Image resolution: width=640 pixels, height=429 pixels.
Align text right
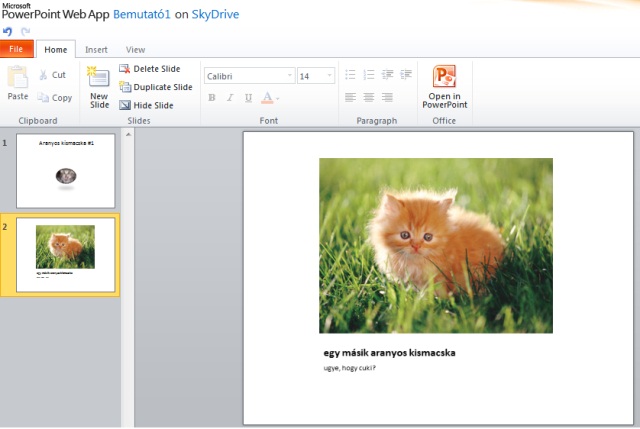[x=387, y=97]
